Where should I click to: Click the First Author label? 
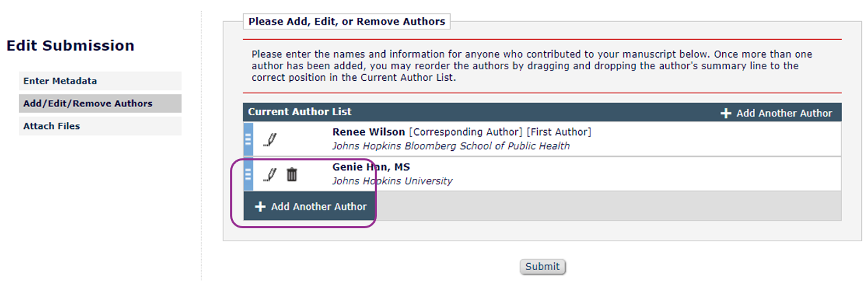pyautogui.click(x=558, y=132)
